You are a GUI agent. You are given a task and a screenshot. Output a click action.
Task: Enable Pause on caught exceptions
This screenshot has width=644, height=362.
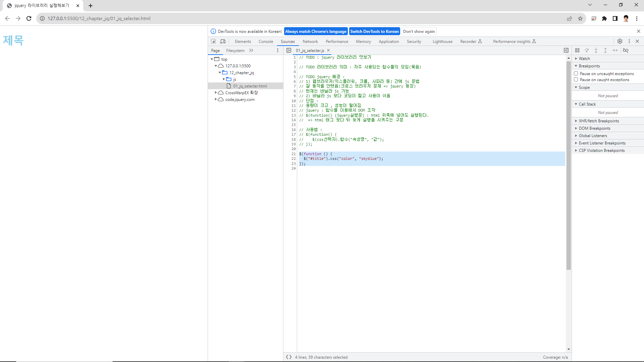point(576,80)
